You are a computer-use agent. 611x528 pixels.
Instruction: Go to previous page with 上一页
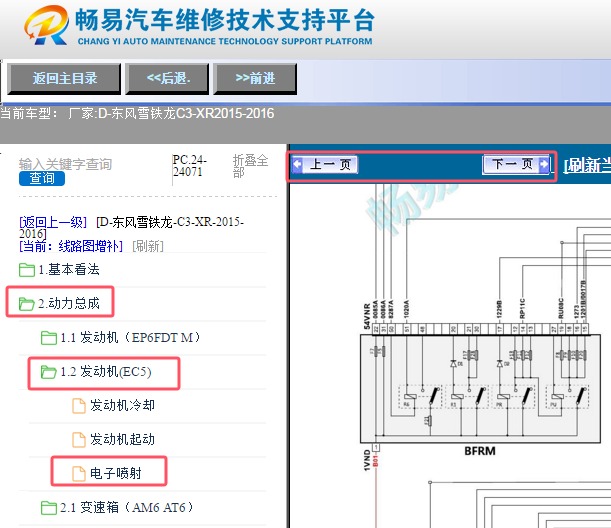coord(324,164)
